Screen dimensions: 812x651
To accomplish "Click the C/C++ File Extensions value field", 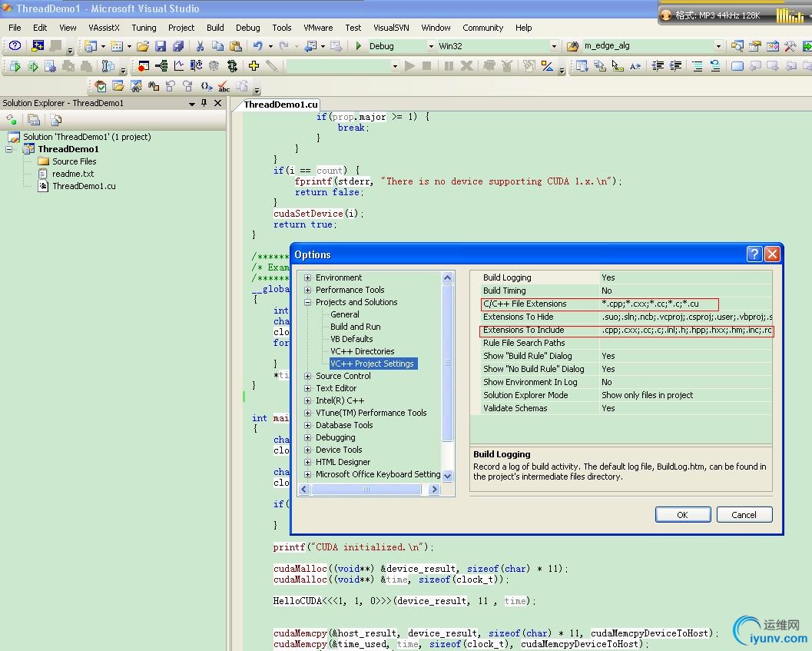I will 686,304.
